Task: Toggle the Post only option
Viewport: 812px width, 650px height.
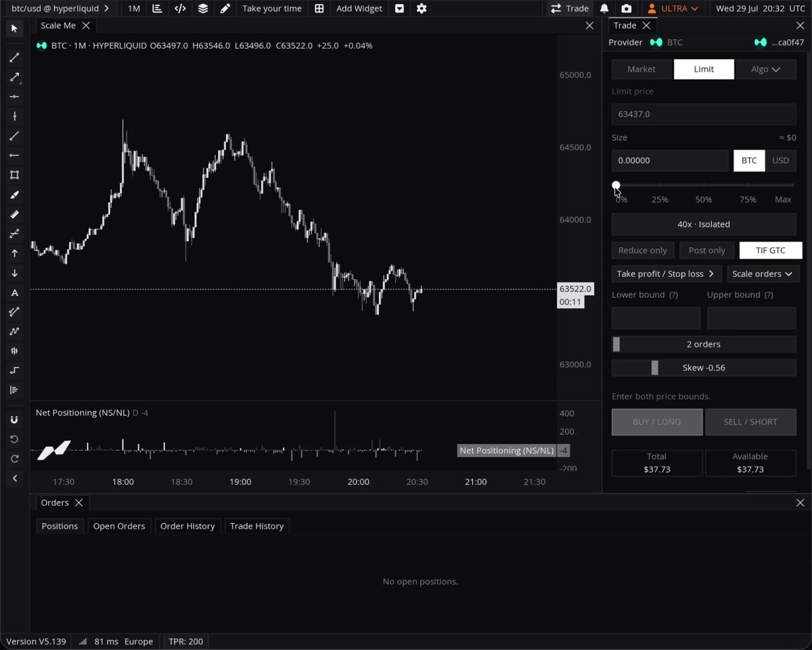Action: (x=707, y=251)
